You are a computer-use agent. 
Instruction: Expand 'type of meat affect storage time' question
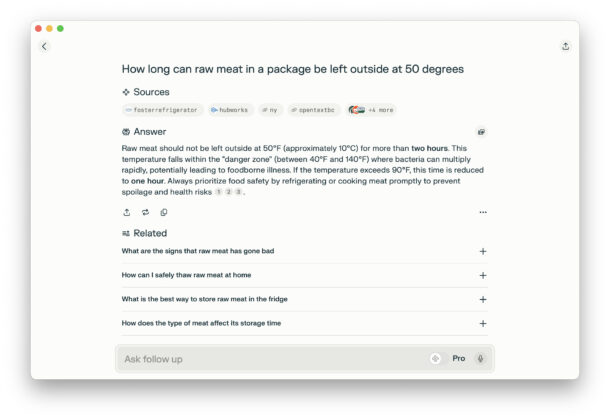click(x=483, y=323)
